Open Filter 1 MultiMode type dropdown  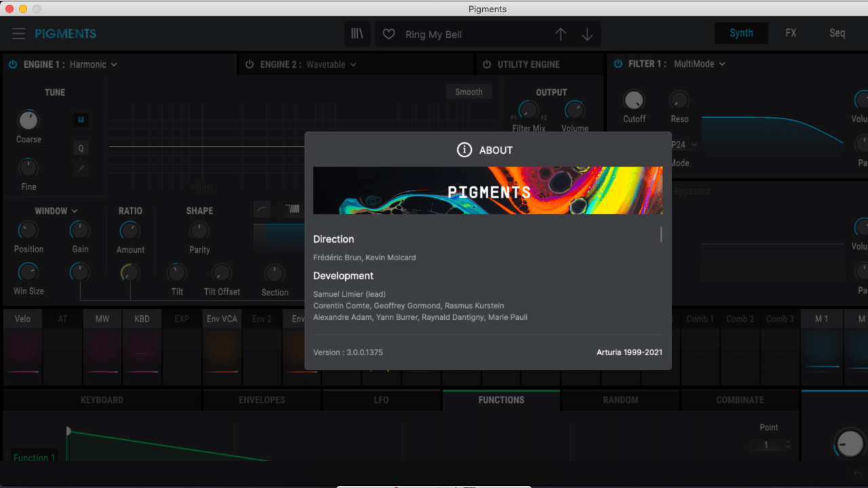click(700, 64)
